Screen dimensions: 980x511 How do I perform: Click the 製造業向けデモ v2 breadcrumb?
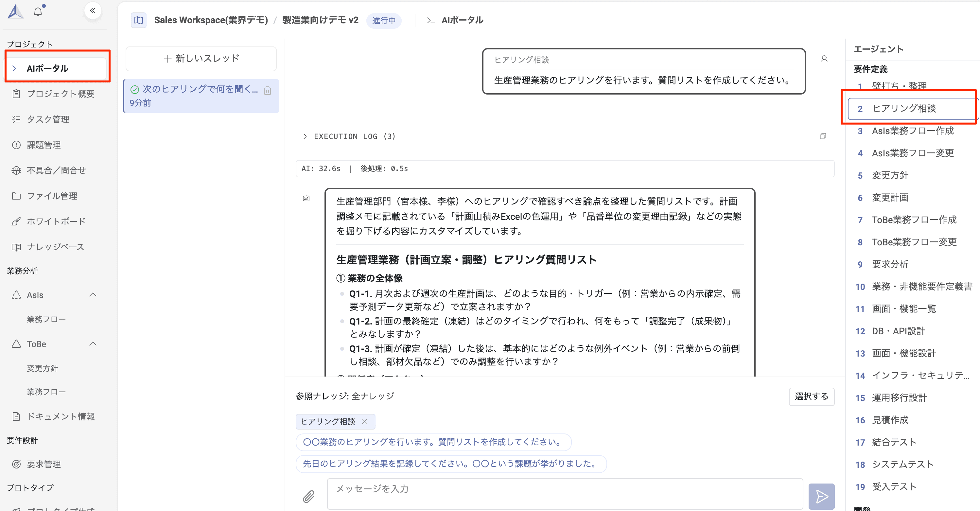click(x=320, y=20)
